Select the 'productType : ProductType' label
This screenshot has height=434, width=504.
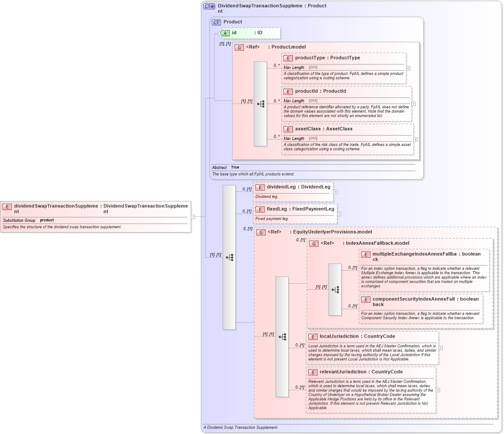pyautogui.click(x=328, y=58)
